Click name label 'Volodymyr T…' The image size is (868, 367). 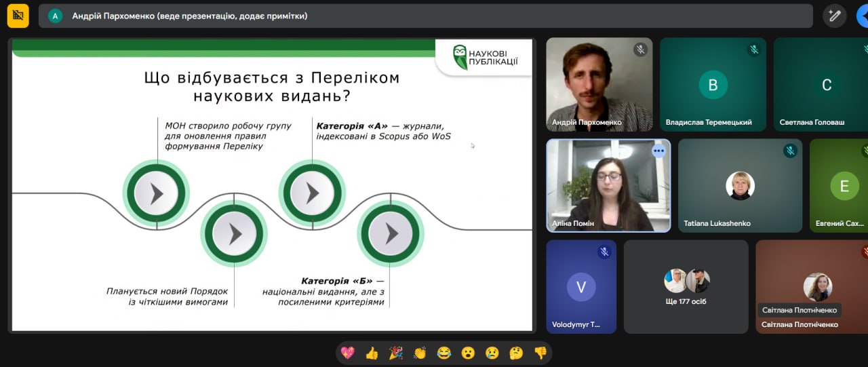point(576,324)
